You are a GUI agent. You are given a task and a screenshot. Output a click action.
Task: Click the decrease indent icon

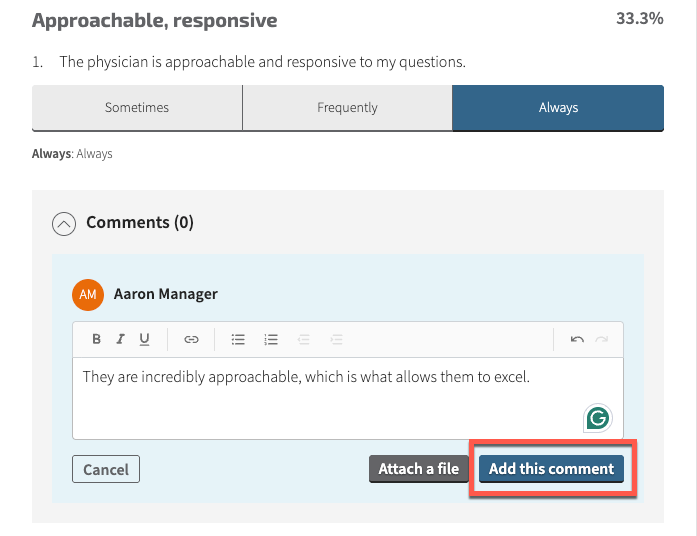304,340
